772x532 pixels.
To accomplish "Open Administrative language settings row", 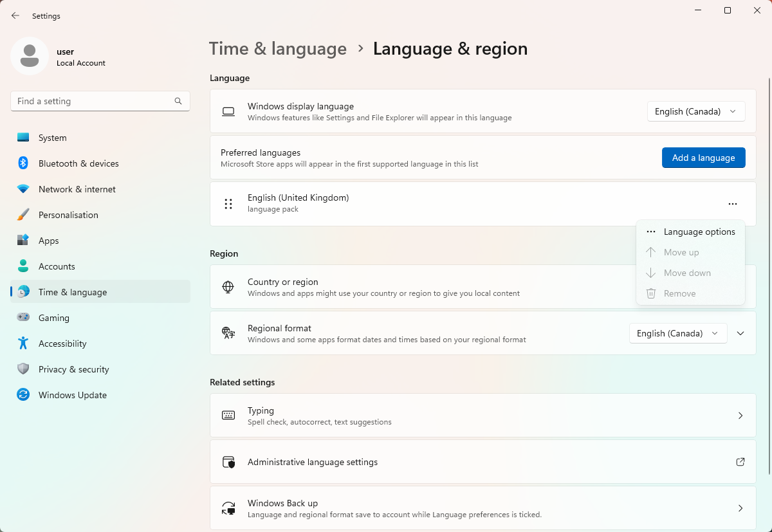I will pyautogui.click(x=483, y=462).
